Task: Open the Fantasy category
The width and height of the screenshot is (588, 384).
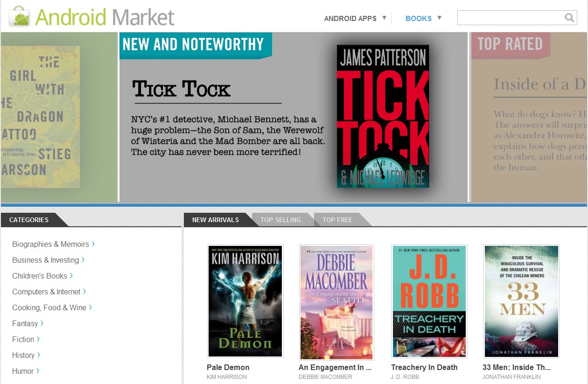Action: click(x=25, y=323)
